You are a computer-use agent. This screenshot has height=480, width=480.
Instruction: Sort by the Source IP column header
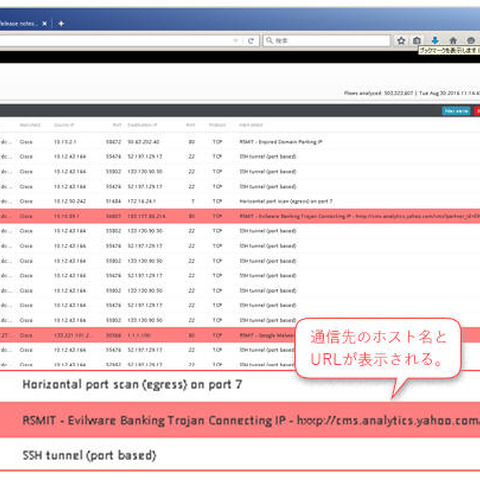coord(64,125)
